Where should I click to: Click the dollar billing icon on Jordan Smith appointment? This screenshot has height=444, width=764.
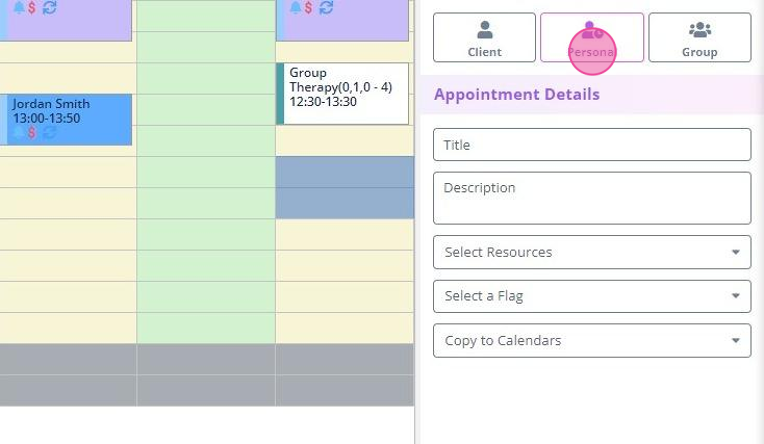click(x=32, y=133)
